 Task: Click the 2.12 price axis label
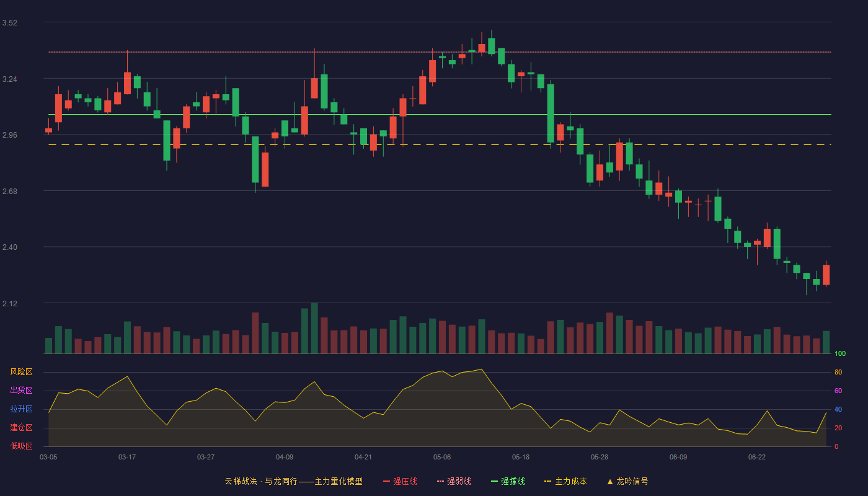[x=10, y=304]
